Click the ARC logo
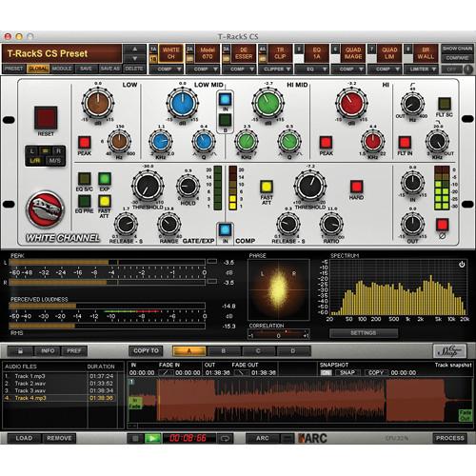Screen dimensions: 476x476 click(x=313, y=438)
